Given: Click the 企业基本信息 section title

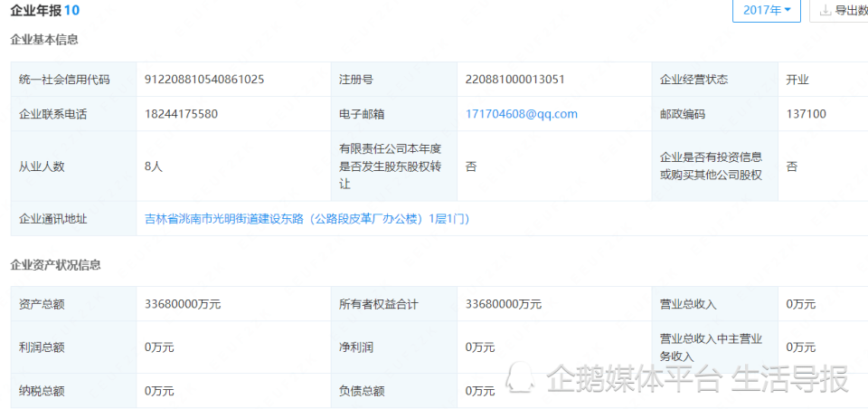Looking at the screenshot, I should [43, 40].
